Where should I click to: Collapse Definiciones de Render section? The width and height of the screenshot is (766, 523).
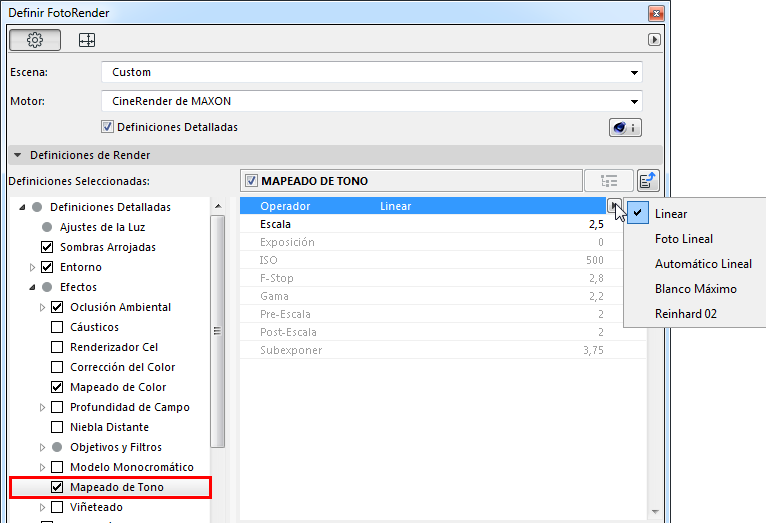coord(18,155)
